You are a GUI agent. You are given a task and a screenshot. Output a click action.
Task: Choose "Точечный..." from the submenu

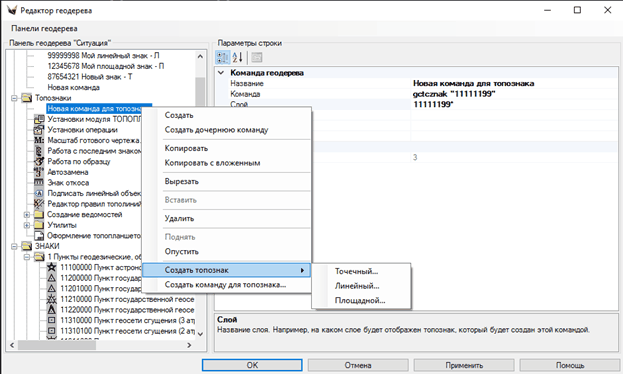tap(356, 271)
